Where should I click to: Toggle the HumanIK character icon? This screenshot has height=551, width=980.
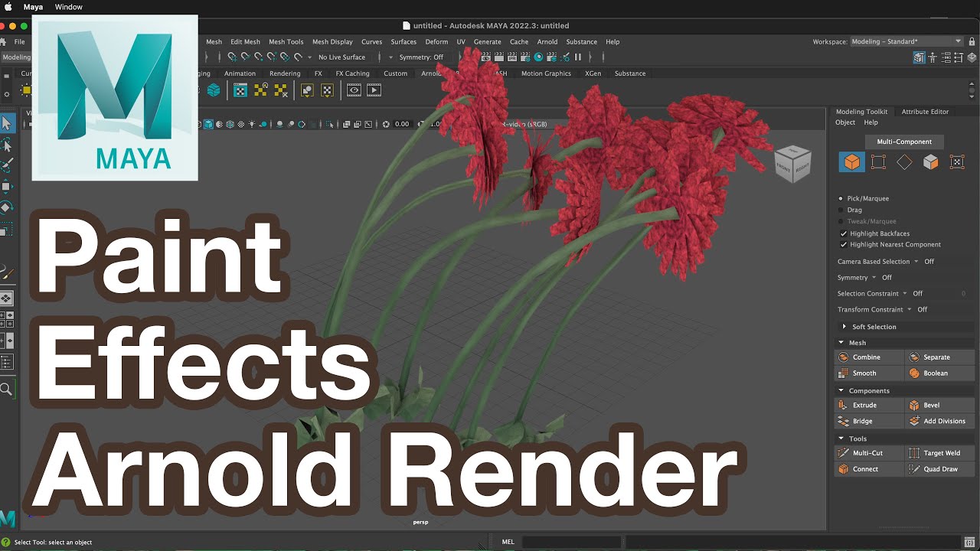pyautogui.click(x=933, y=57)
